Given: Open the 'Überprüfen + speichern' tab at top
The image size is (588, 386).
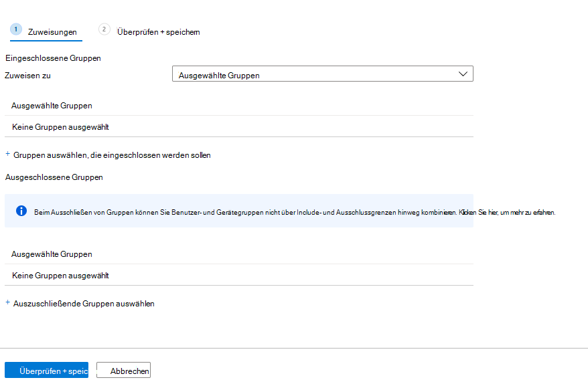Looking at the screenshot, I should [158, 32].
